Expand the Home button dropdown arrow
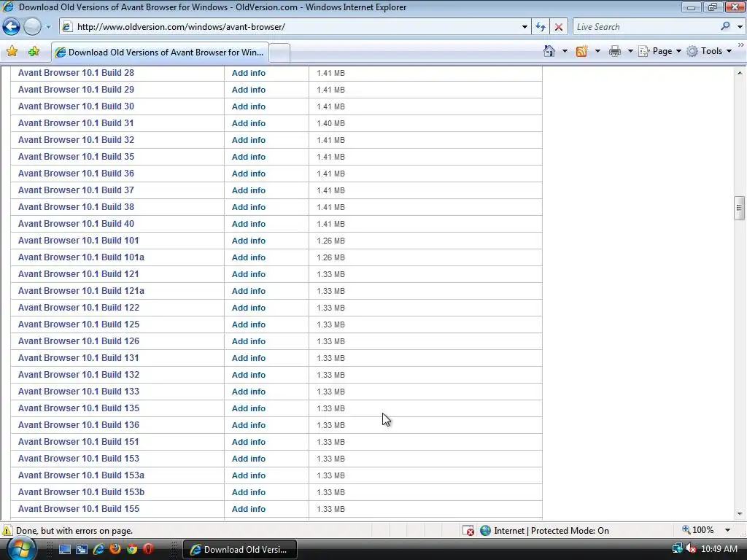 coord(565,52)
